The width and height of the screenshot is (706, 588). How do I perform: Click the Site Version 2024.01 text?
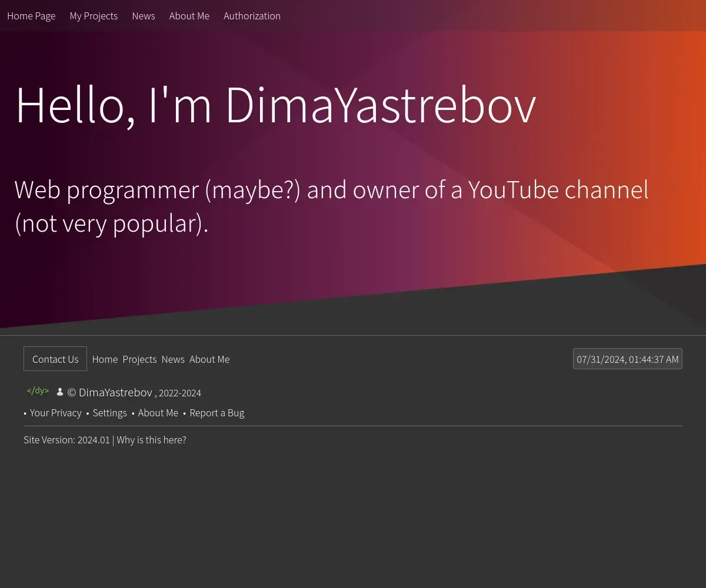(66, 440)
